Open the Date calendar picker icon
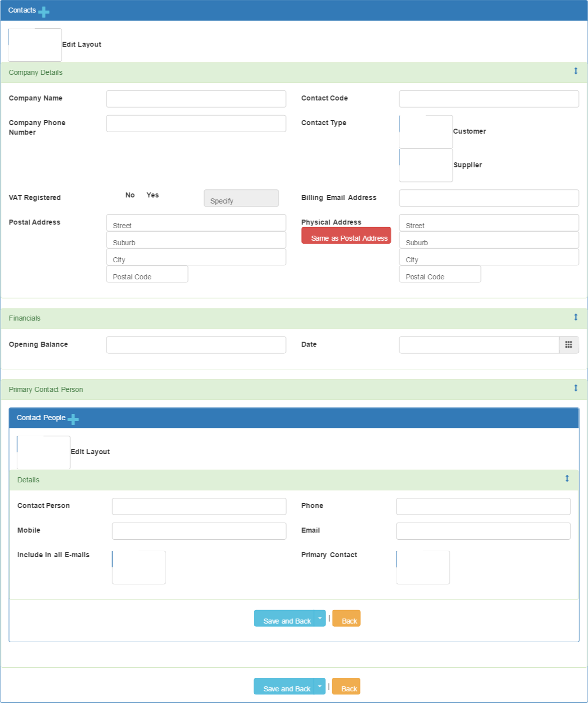Screen dimensions: 588x713 568,345
